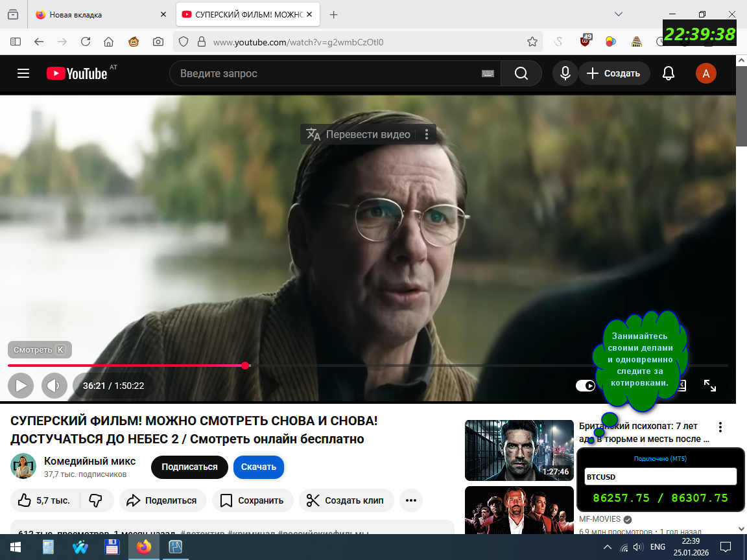Screen dimensions: 747x560
Task: Expand the three-dot more actions menu
Action: pos(410,500)
